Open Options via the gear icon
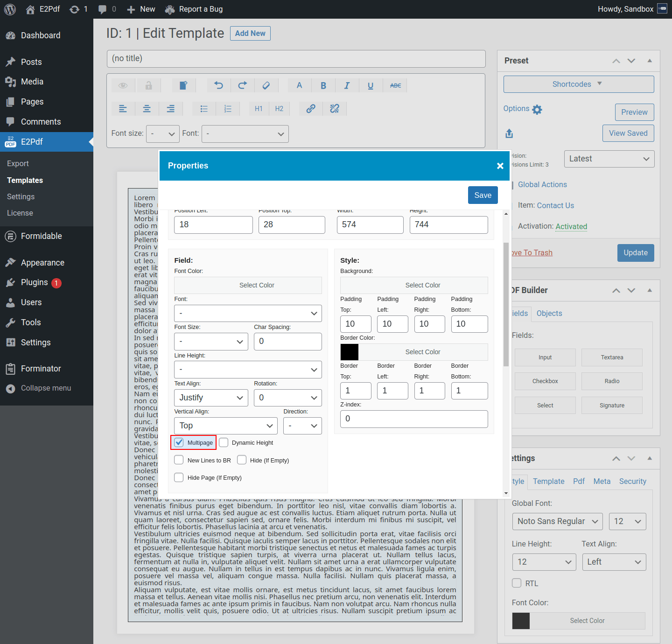672x644 pixels. point(537,109)
